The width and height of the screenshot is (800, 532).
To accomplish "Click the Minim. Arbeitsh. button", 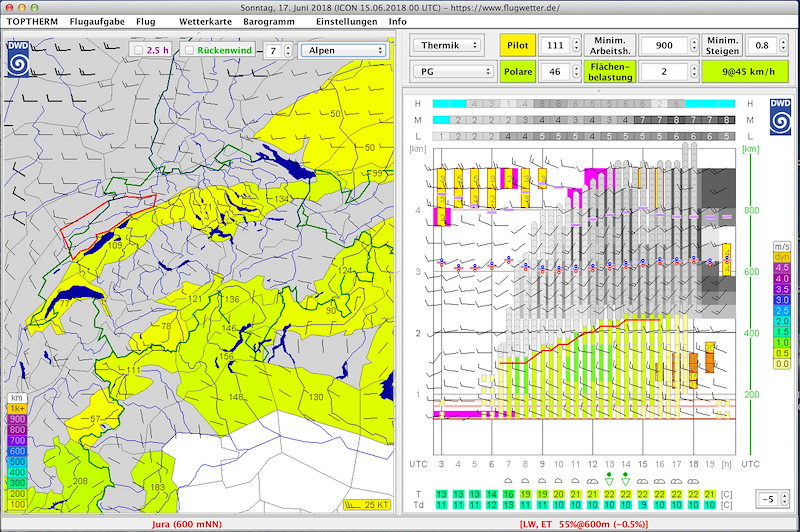I will [x=610, y=45].
